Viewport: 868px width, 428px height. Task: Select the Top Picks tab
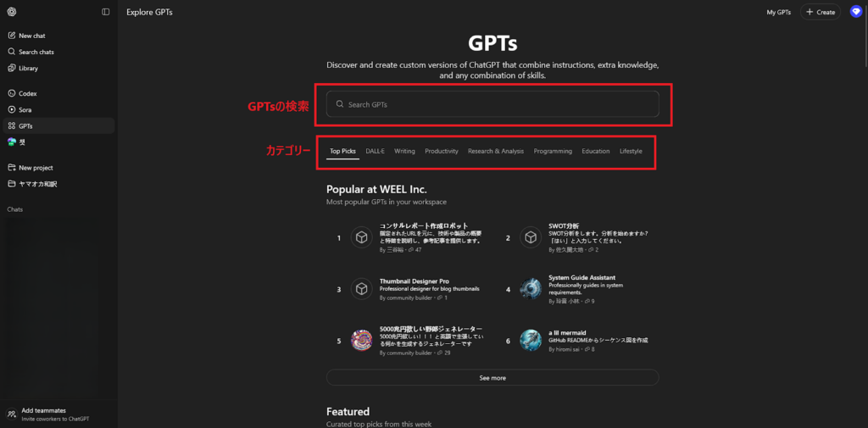(342, 151)
